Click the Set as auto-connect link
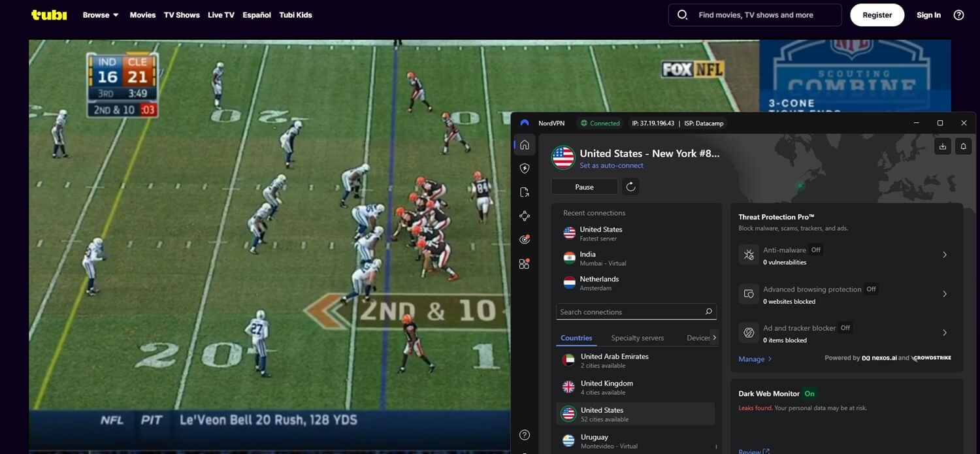980x454 pixels. pyautogui.click(x=611, y=165)
